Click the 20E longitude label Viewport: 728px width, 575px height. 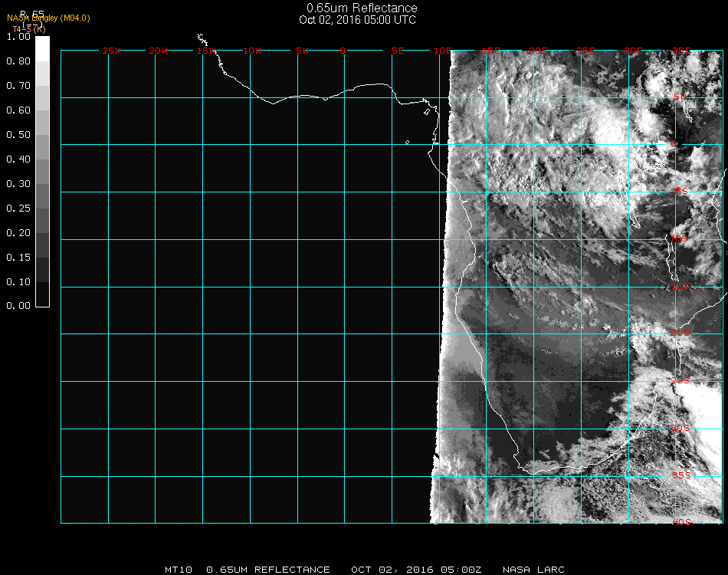tap(539, 51)
